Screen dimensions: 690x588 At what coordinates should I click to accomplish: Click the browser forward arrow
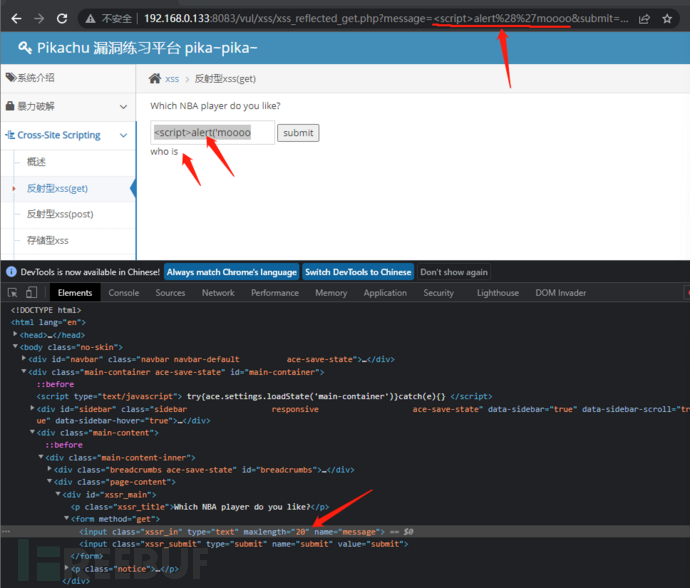tap(39, 18)
